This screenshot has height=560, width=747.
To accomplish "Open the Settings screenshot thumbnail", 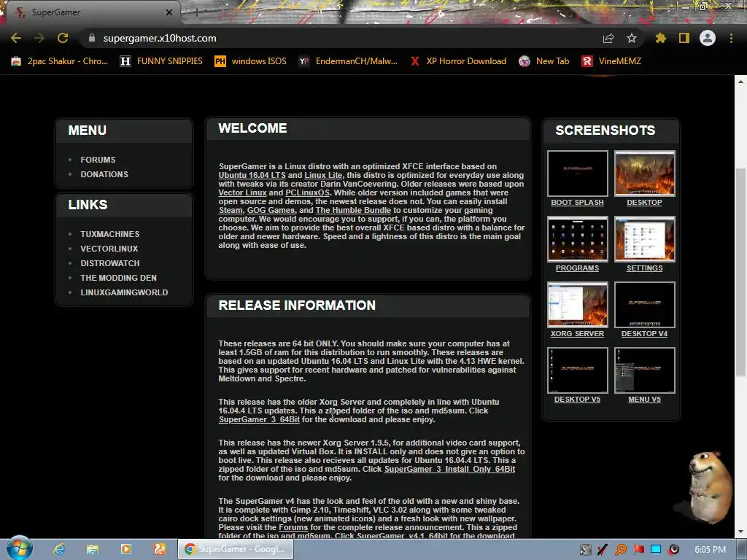I will tap(645, 239).
